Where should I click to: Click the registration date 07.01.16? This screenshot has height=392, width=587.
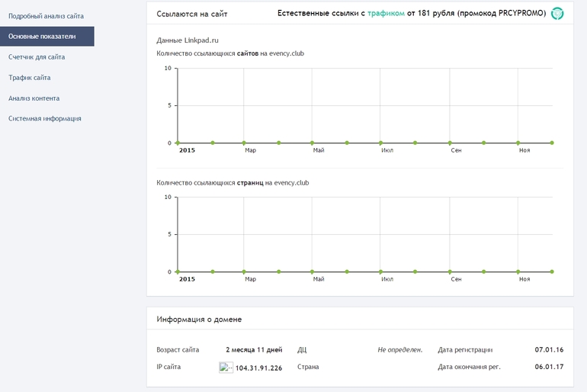[549, 349]
